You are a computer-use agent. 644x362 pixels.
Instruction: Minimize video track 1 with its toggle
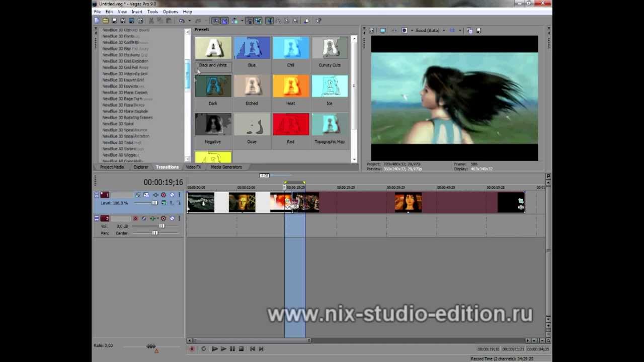[97, 195]
